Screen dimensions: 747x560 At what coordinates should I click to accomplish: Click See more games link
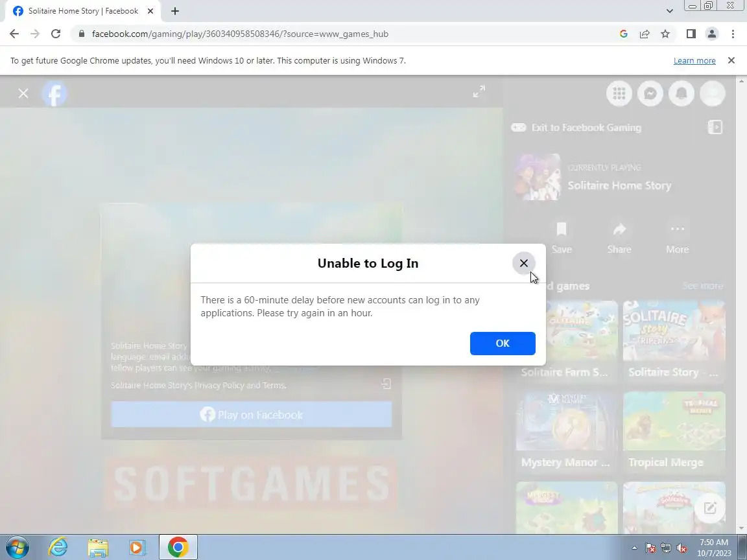(703, 286)
